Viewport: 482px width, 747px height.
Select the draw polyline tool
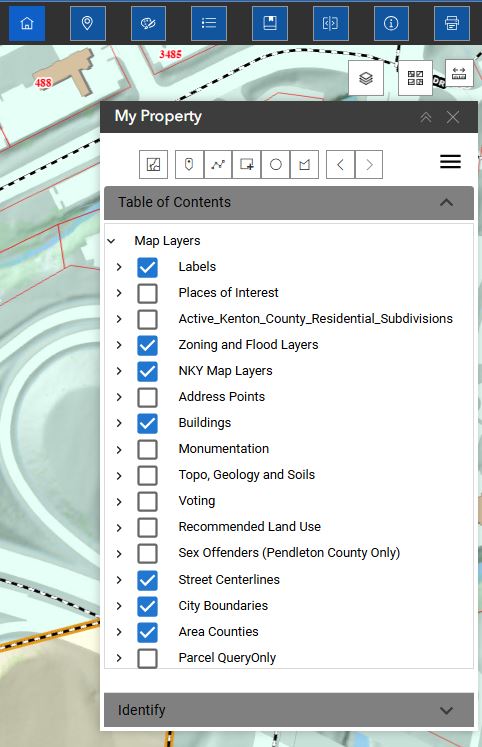click(x=218, y=165)
